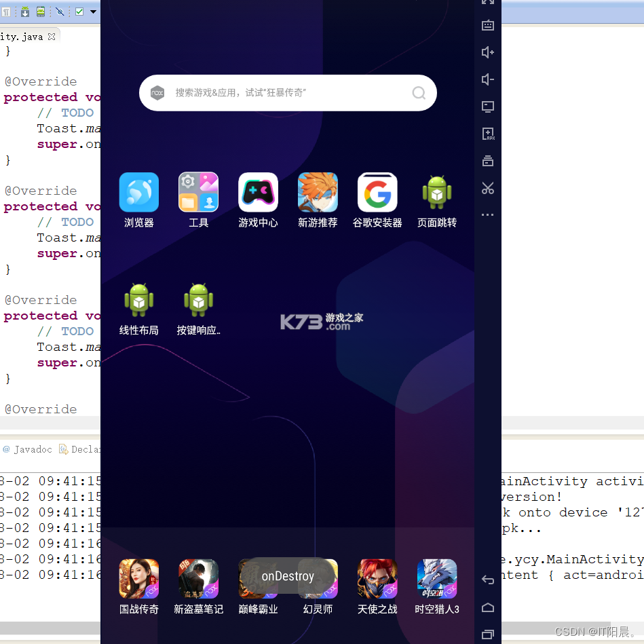The height and width of the screenshot is (644, 644).
Task: Click the Eclipse editor horizontal scrollbar
Action: pos(50,422)
